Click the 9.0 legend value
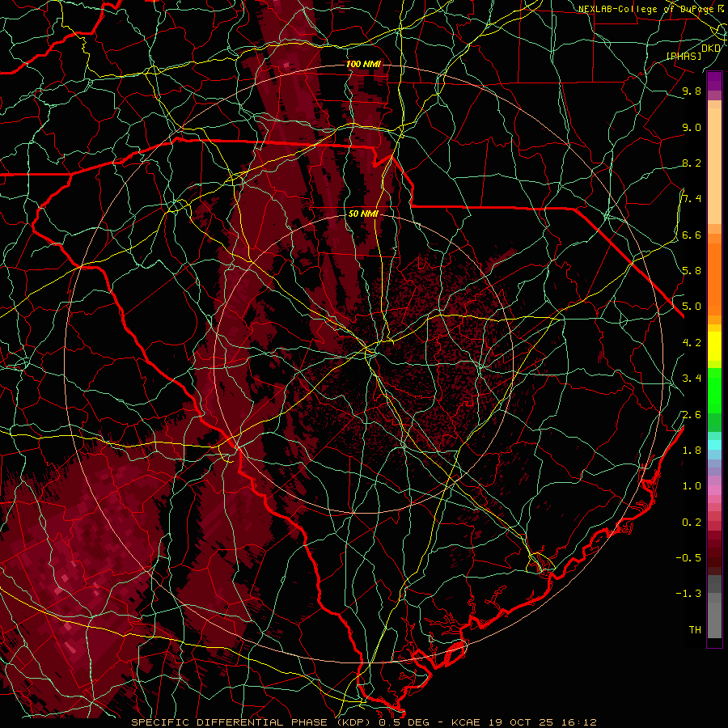 tap(692, 127)
